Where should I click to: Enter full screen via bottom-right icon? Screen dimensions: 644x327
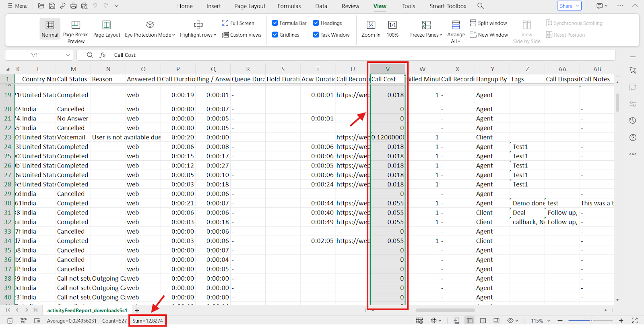point(635,321)
